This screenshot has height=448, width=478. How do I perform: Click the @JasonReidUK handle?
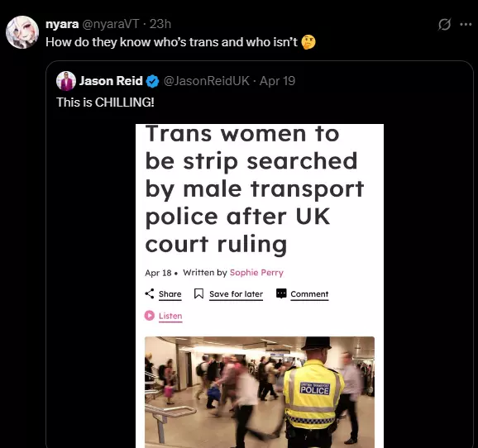click(x=207, y=81)
